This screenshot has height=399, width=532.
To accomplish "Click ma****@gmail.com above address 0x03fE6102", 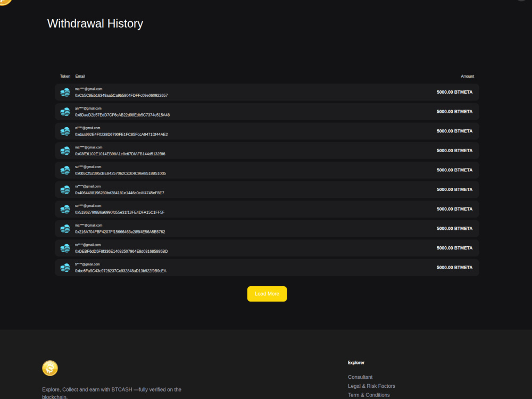I will pyautogui.click(x=88, y=147).
